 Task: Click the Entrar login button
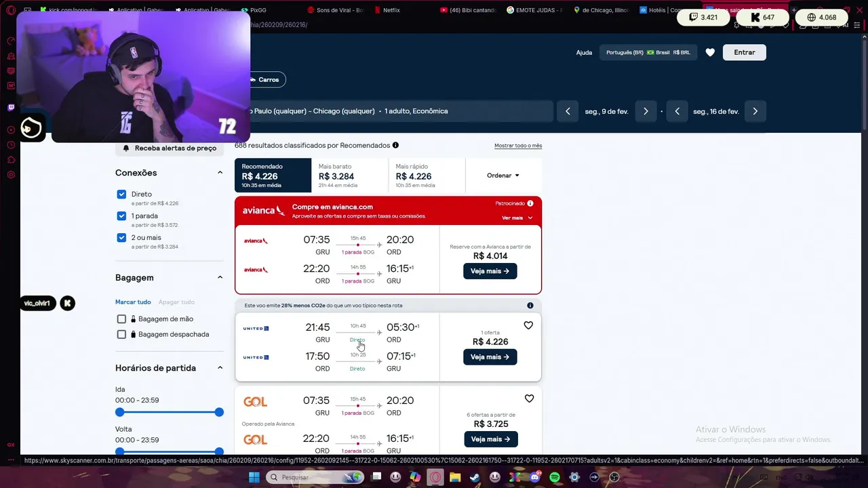[744, 52]
